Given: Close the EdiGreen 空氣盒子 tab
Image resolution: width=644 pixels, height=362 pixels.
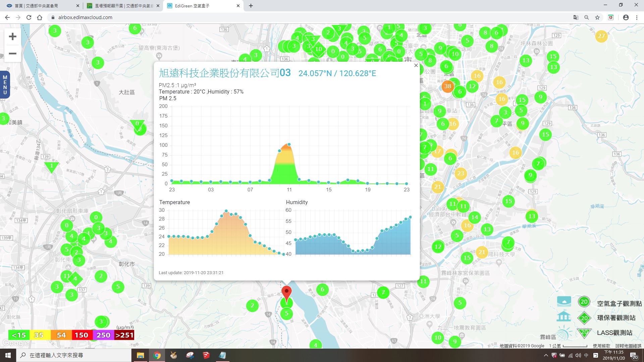Looking at the screenshot, I should click(238, 6).
